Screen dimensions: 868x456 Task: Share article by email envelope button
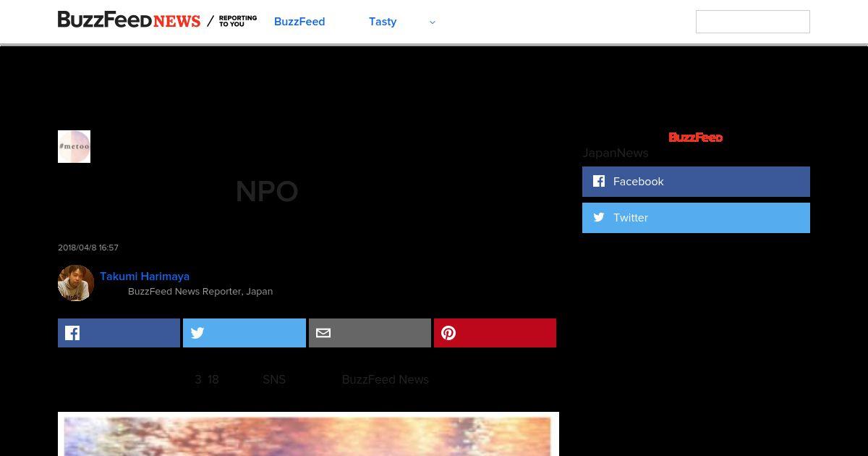[370, 333]
